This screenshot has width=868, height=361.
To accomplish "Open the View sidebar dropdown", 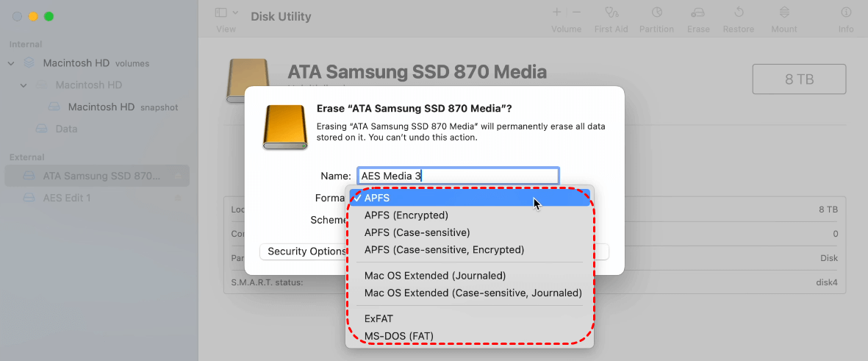I will 226,12.
